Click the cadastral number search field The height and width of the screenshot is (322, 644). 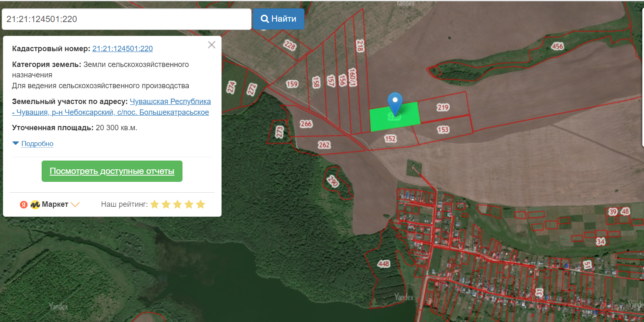126,19
